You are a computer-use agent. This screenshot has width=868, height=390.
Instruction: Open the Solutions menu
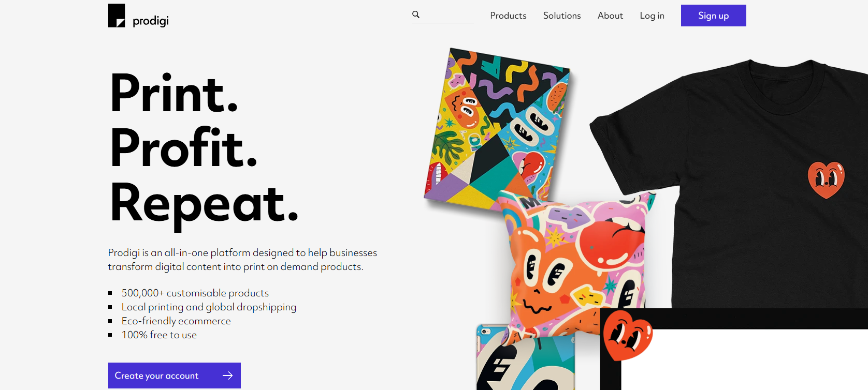[x=562, y=16]
